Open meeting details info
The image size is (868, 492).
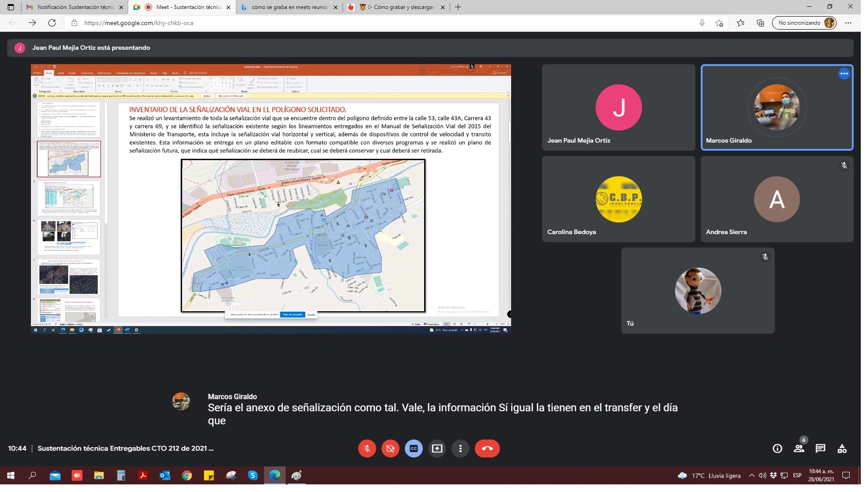pyautogui.click(x=777, y=448)
